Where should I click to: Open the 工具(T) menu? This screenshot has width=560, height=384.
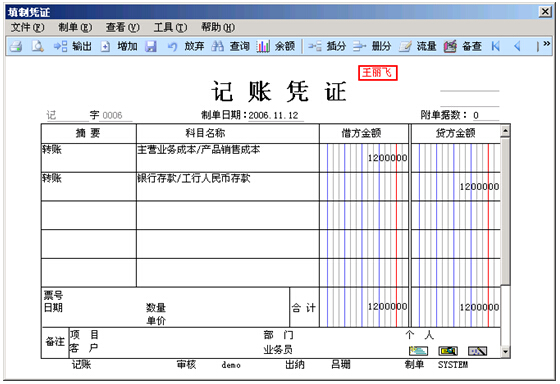click(x=170, y=27)
